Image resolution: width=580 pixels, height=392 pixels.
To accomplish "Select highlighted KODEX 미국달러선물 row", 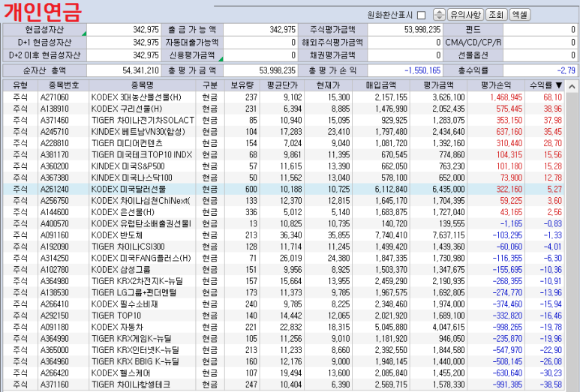I will click(284, 189).
